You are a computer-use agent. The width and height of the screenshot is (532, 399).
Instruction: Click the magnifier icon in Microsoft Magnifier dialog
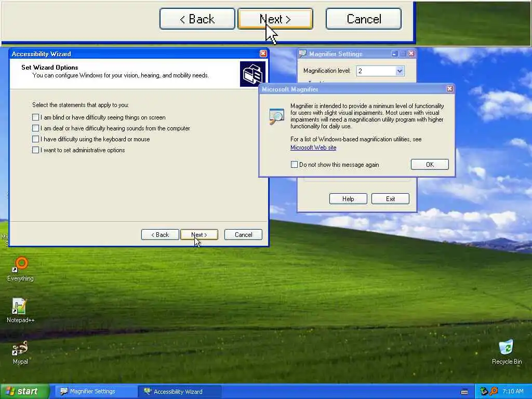(x=276, y=116)
